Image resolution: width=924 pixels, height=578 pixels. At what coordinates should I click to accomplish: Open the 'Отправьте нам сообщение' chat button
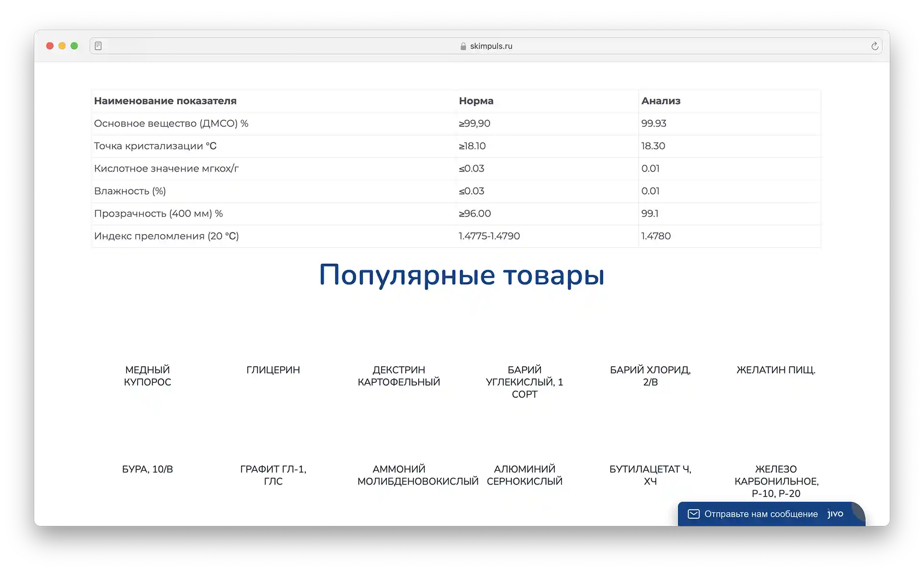[x=771, y=514]
